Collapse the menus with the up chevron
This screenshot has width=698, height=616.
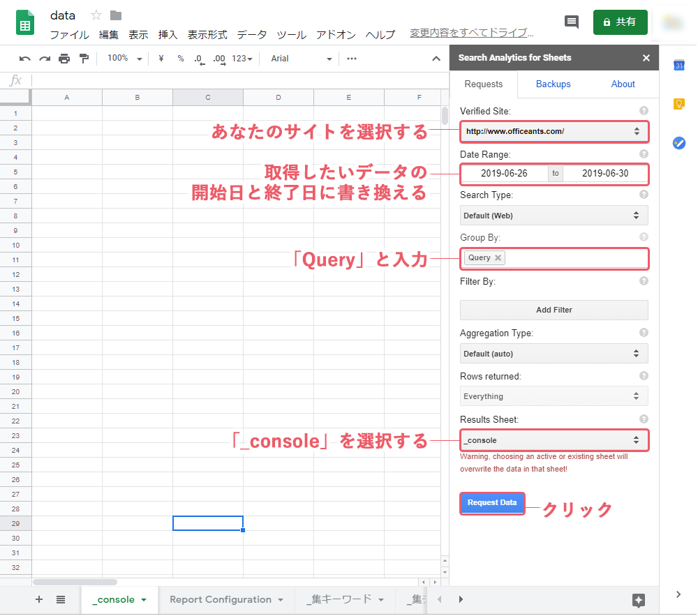click(436, 59)
